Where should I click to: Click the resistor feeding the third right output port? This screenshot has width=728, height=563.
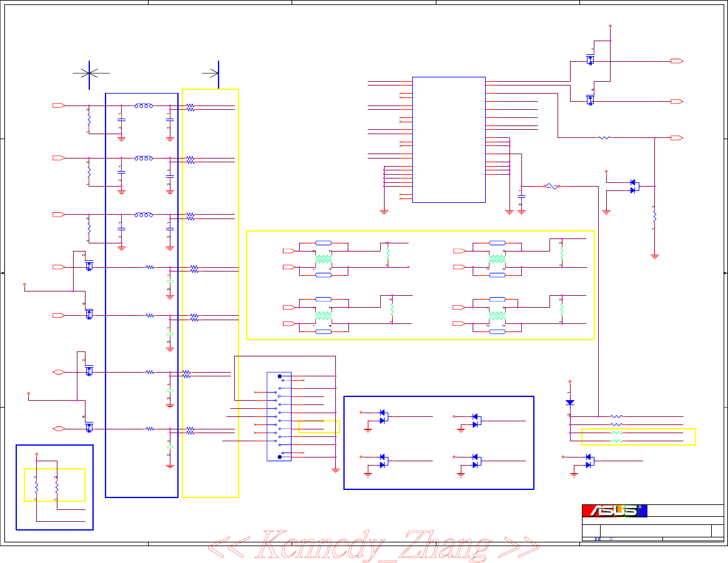(604, 137)
